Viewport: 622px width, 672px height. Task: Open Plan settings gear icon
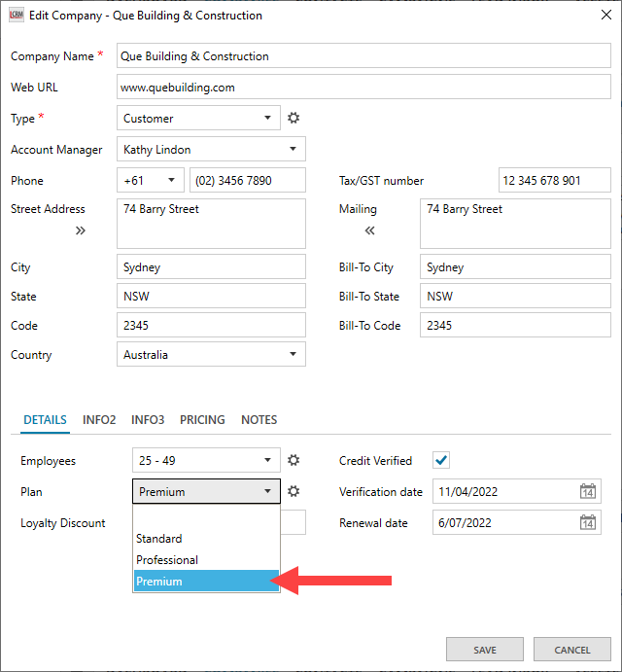(x=294, y=492)
